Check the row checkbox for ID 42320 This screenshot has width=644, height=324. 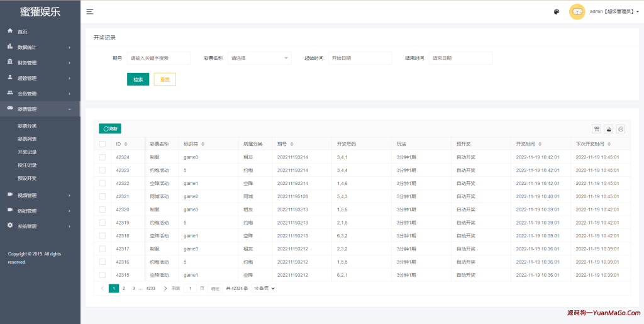pyautogui.click(x=103, y=209)
